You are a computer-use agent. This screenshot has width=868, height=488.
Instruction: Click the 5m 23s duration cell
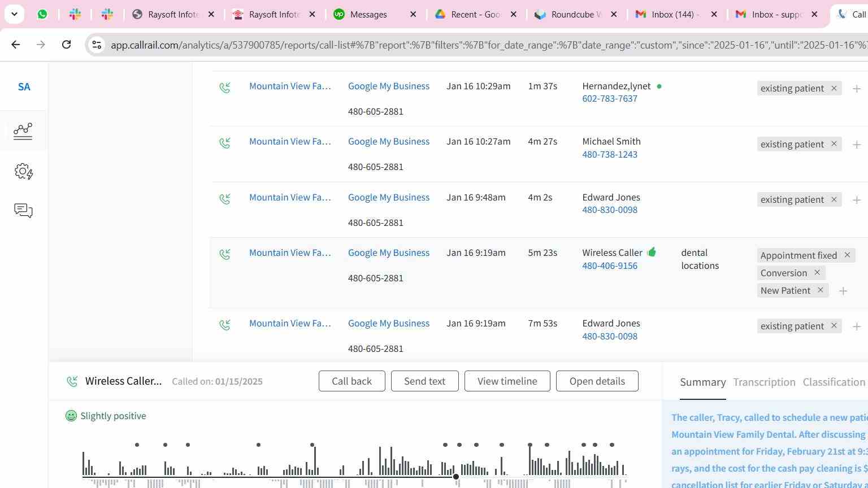pyautogui.click(x=542, y=253)
